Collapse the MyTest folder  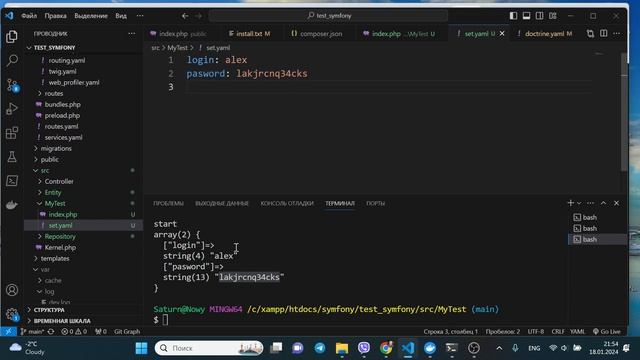tap(84, 204)
